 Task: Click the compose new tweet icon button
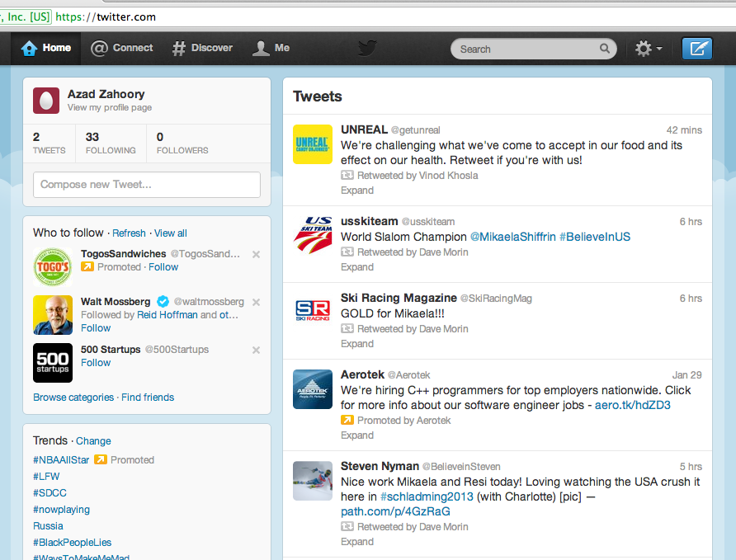[697, 49]
